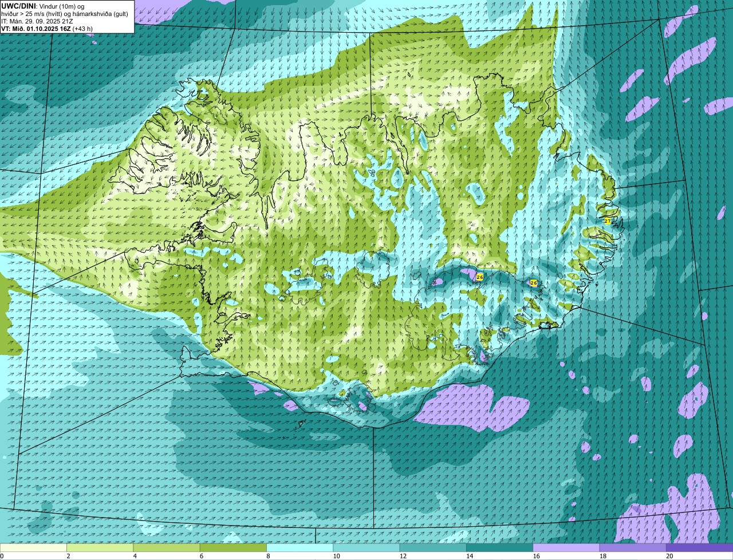Screen dimensions: 733x560
Task: Click the scale value '4' on the legend
Action: pos(135,556)
